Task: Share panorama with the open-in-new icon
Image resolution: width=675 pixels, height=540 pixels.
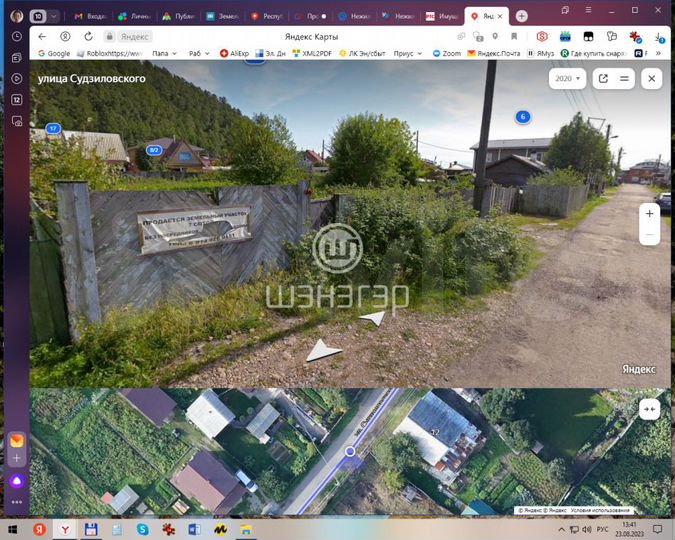Action: (x=603, y=78)
